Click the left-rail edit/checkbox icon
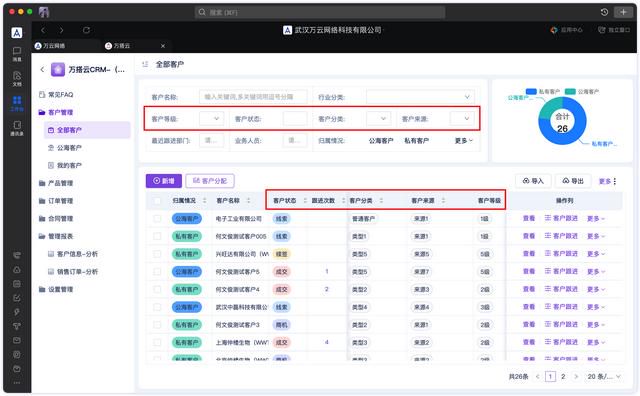This screenshot has width=640, height=396. coord(17,298)
